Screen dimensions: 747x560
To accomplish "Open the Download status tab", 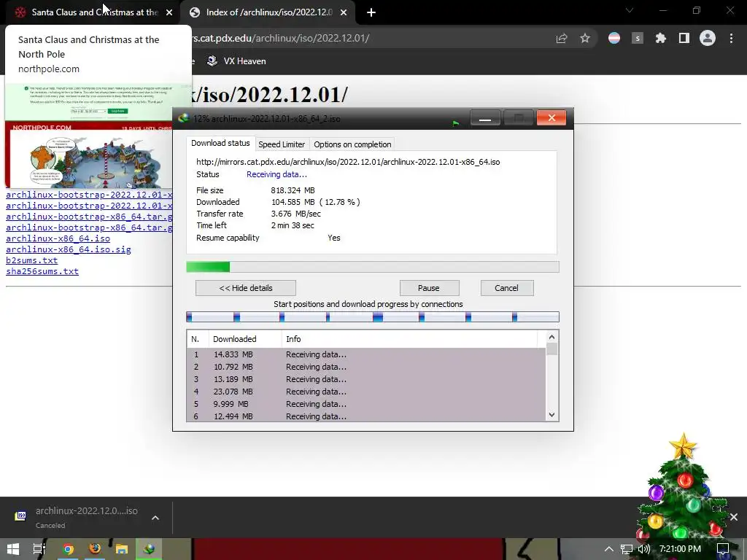I will coord(220,144).
